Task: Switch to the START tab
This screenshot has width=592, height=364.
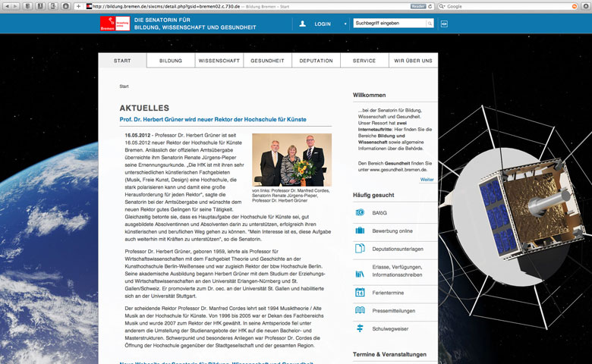Action: [122, 61]
